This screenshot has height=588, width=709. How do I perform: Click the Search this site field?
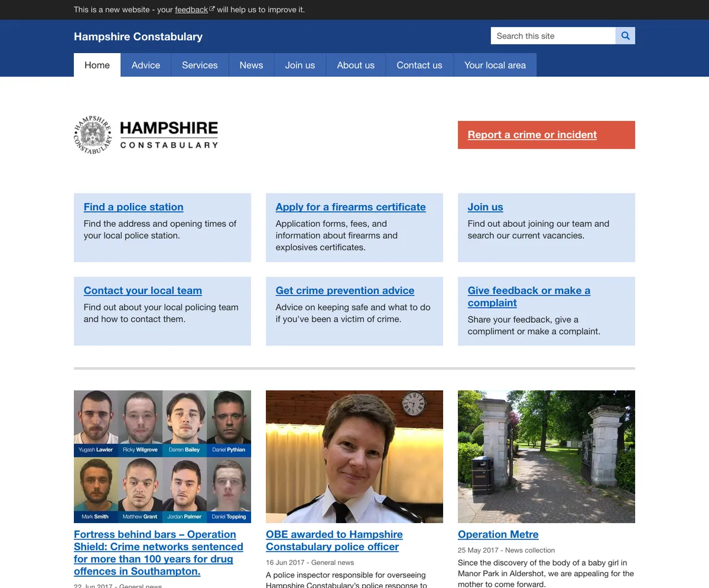pos(553,36)
